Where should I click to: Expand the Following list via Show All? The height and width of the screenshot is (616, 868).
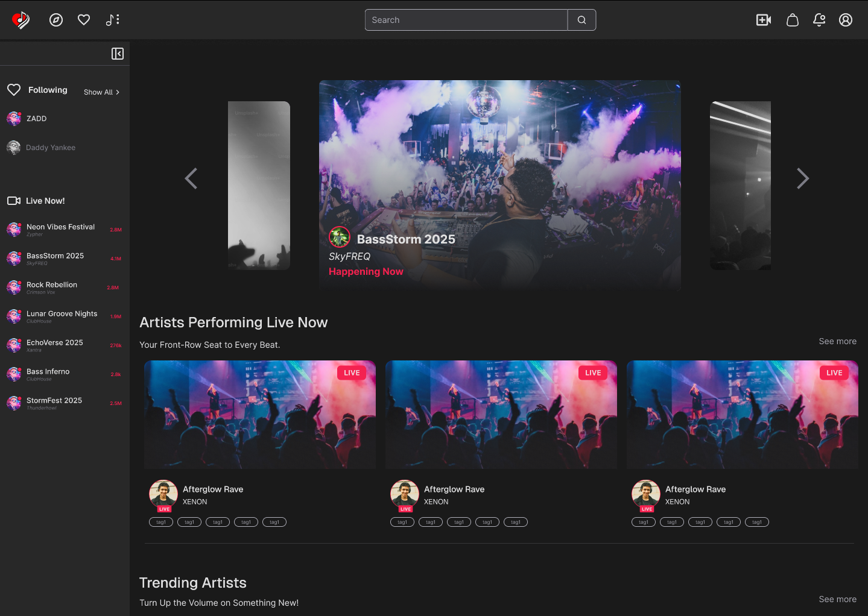coord(101,92)
